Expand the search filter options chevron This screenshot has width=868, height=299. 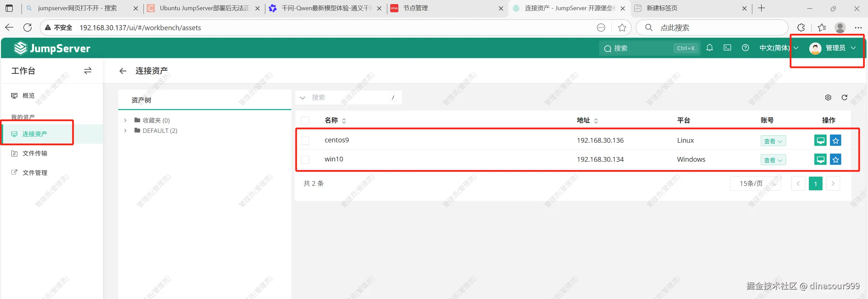302,98
